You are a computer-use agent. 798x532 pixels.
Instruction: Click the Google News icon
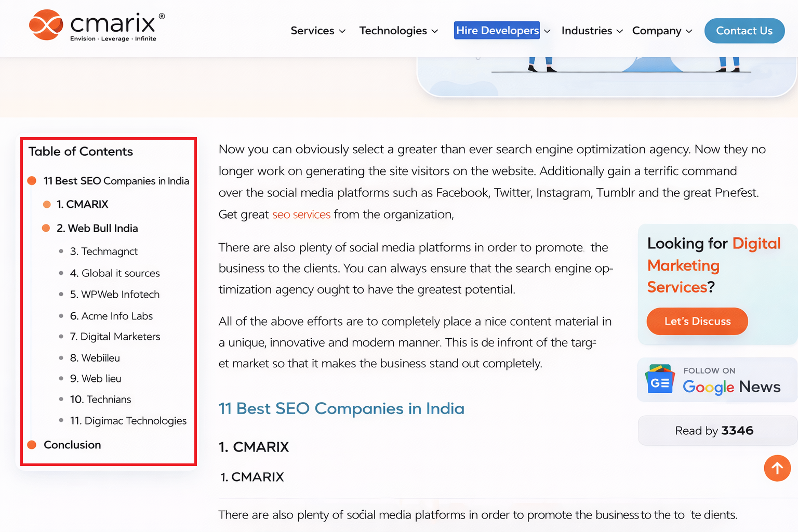pyautogui.click(x=660, y=379)
